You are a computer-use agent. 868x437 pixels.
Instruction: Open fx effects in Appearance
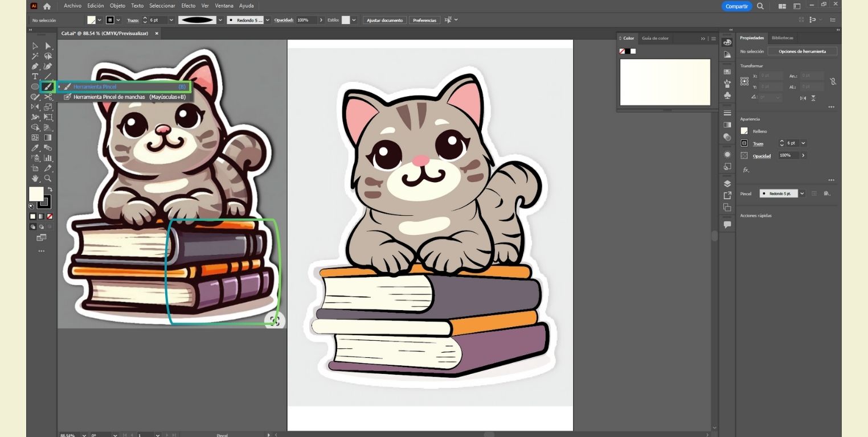[746, 170]
